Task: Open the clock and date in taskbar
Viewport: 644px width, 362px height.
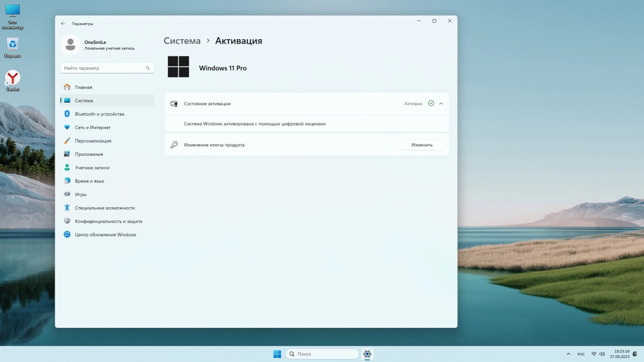Action: (x=620, y=354)
